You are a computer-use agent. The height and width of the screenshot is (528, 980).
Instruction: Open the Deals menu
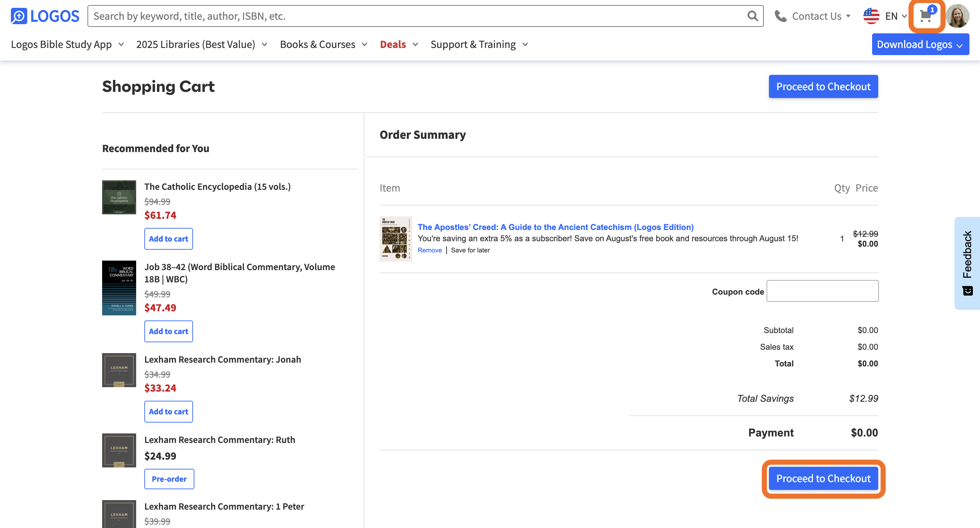click(x=393, y=45)
